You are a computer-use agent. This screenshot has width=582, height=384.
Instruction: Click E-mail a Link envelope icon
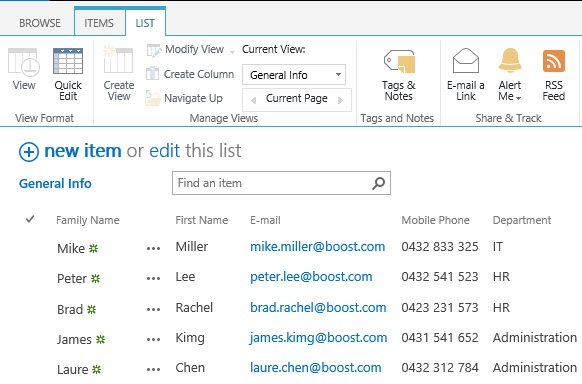coord(466,61)
